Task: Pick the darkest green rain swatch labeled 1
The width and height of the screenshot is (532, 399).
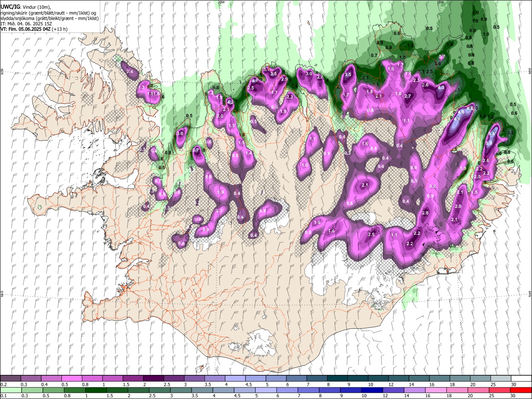Action: [96, 390]
